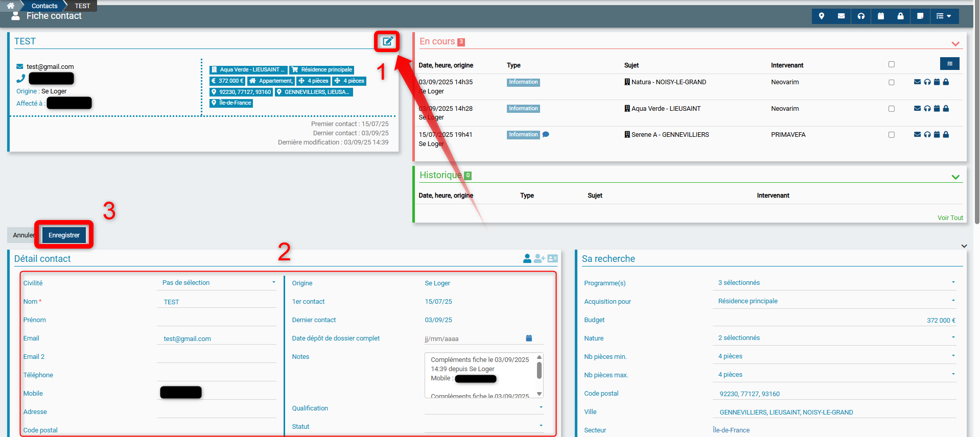Check the Aqua Verde - LIEUSAINT row checkbox
Viewport: 980px width, 437px height.
(x=892, y=109)
